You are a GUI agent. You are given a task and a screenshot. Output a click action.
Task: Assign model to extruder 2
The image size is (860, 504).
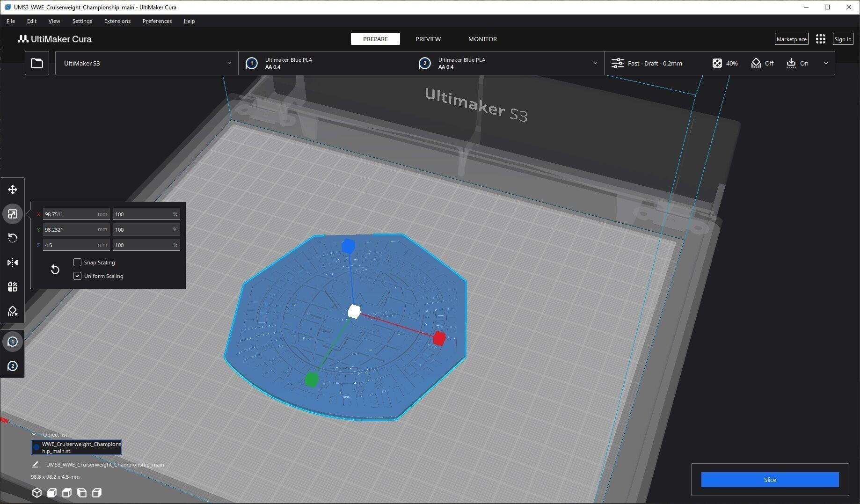click(13, 366)
